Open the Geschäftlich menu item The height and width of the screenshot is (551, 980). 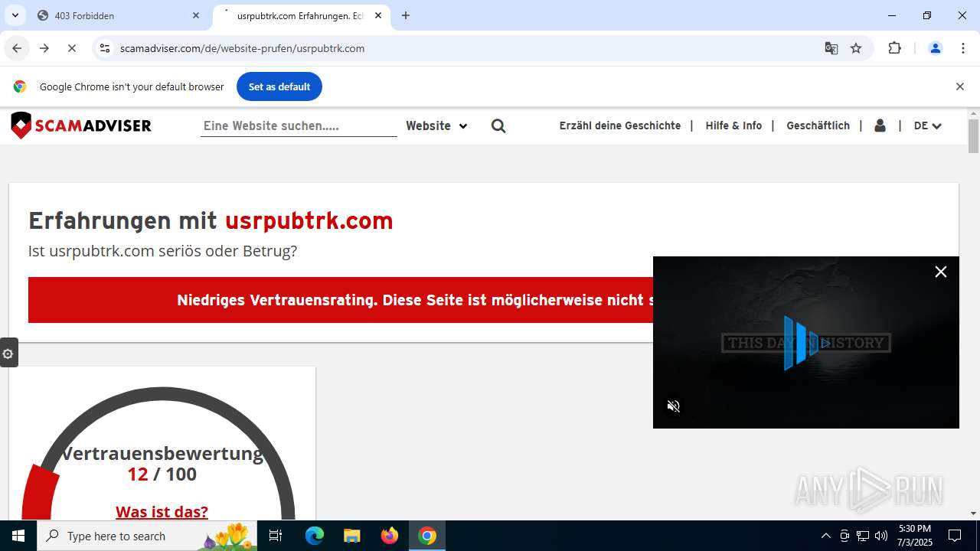pyautogui.click(x=818, y=126)
